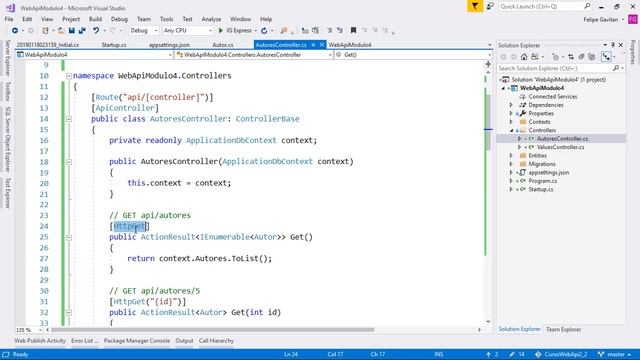Click the pending changes pencil in status bar
This screenshot has height=360, width=640.
tap(512, 354)
